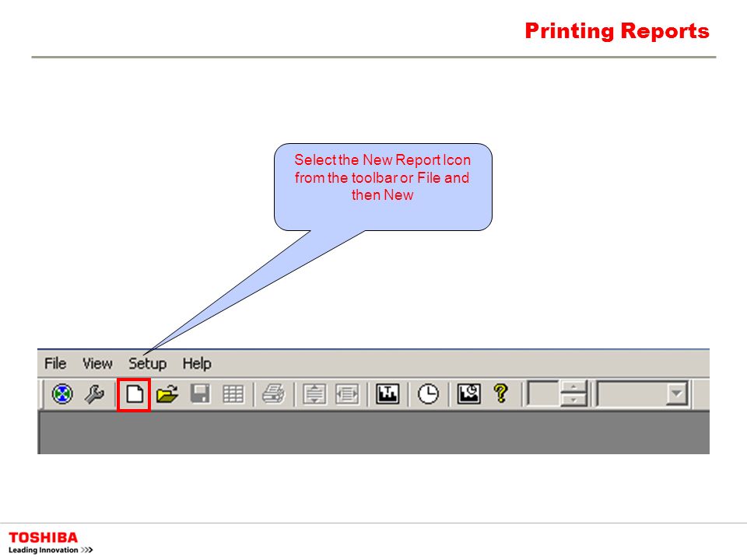Click the horizontal fit arrows icon

pyautogui.click(x=347, y=394)
